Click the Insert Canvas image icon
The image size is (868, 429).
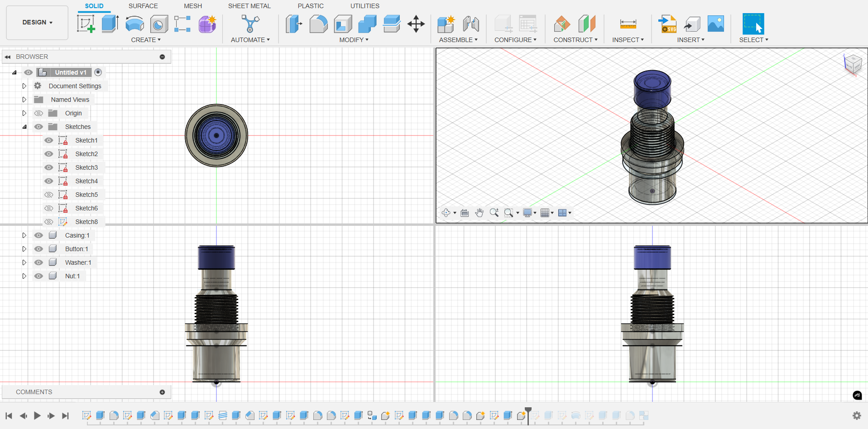pos(716,24)
